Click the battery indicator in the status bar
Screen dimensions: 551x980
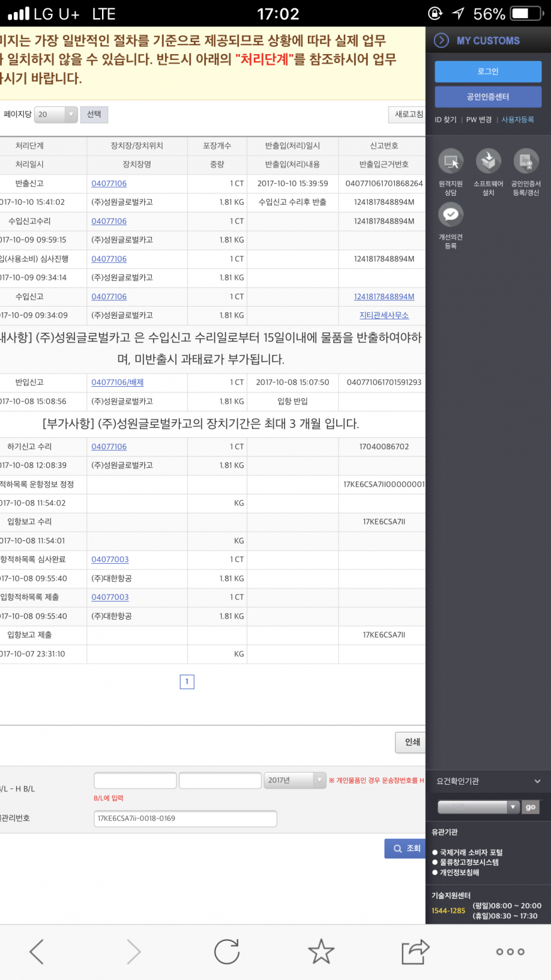pos(527,13)
